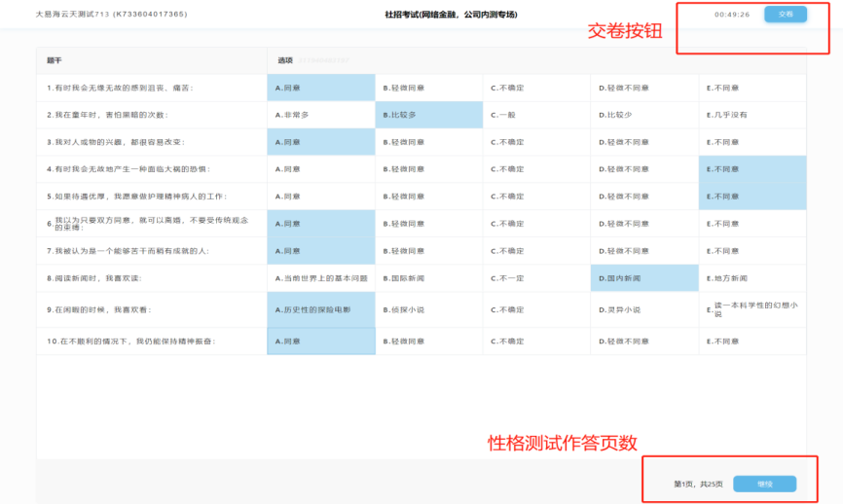The width and height of the screenshot is (843, 504).
Task: Choose 'A.当前世界上的基本问题' for question 8
Action: [x=320, y=278]
